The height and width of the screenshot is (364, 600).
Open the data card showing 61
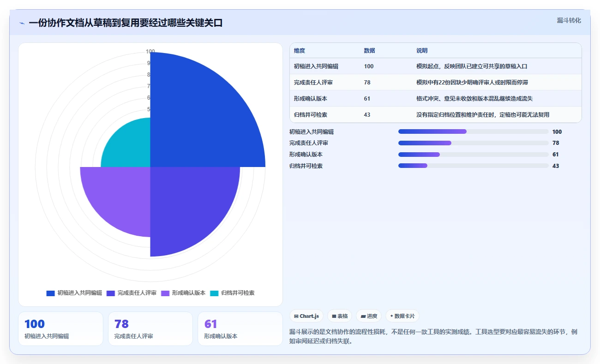pyautogui.click(x=240, y=328)
